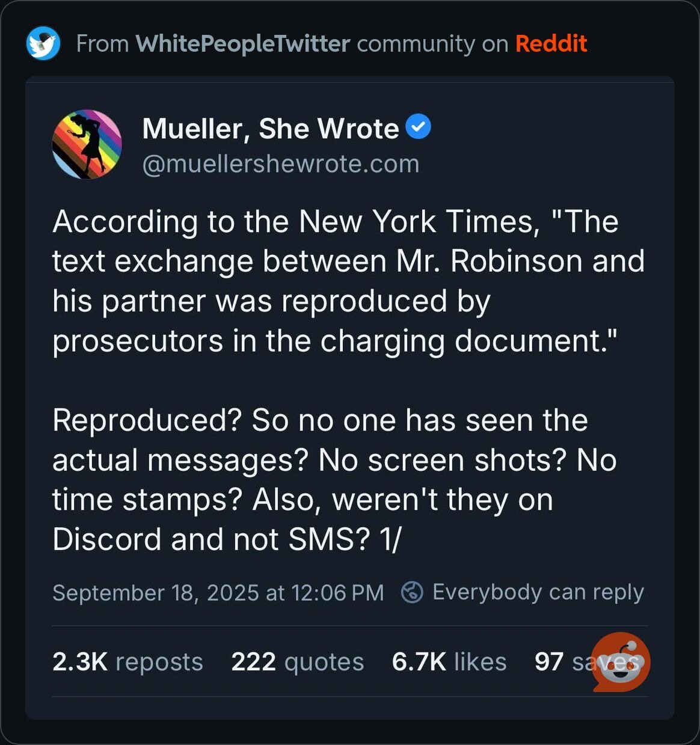
Task: Click the globe icon beside Everybody can reply
Action: pos(412,592)
